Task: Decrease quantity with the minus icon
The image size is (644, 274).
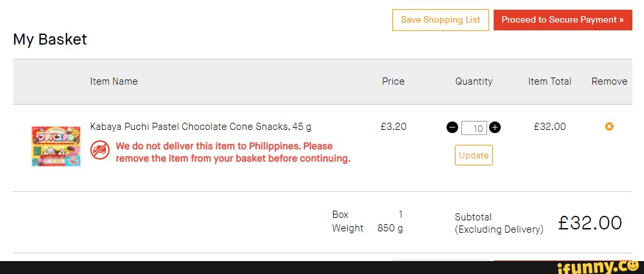Action: (x=452, y=127)
